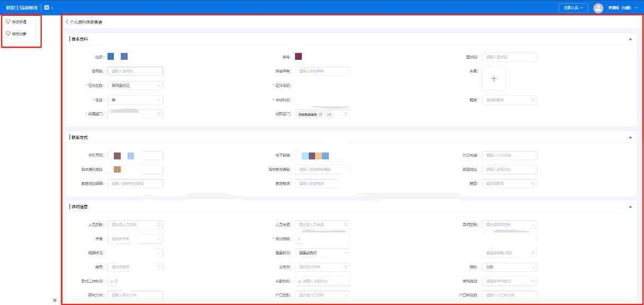Open 修改记录 in the left sidebar

tap(19, 33)
